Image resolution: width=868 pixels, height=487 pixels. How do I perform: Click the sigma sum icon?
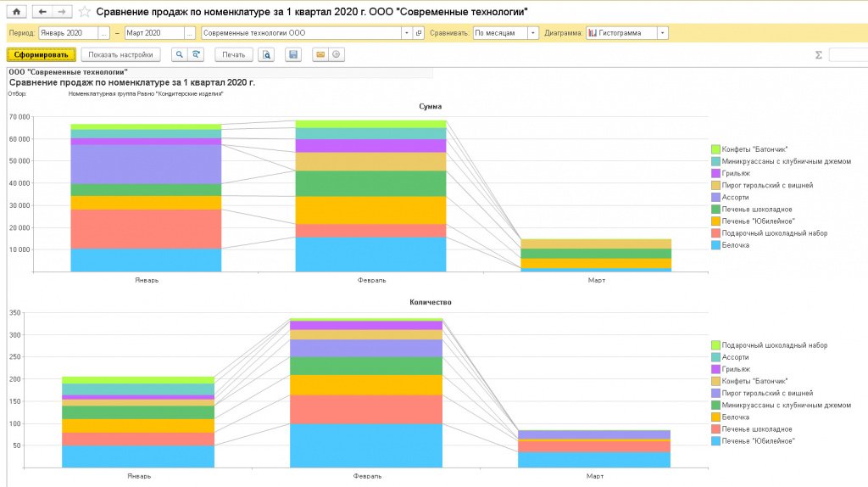click(818, 54)
